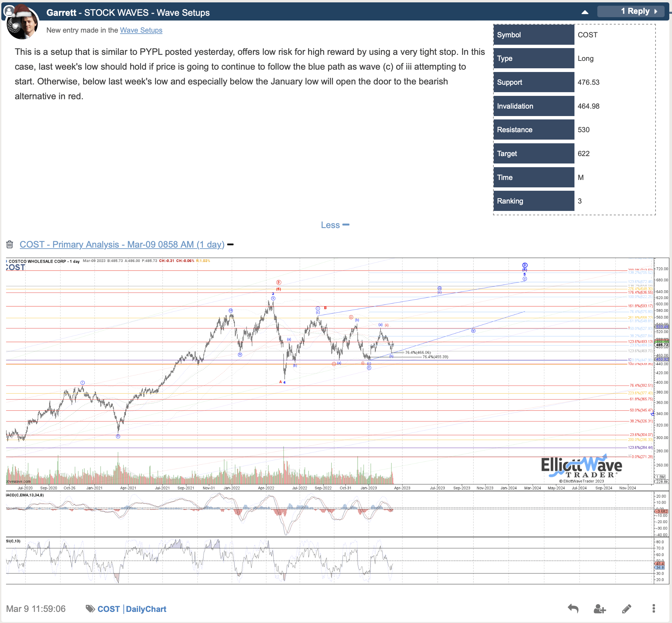Select the COST ticker tag
The width and height of the screenshot is (672, 623).
point(108,609)
